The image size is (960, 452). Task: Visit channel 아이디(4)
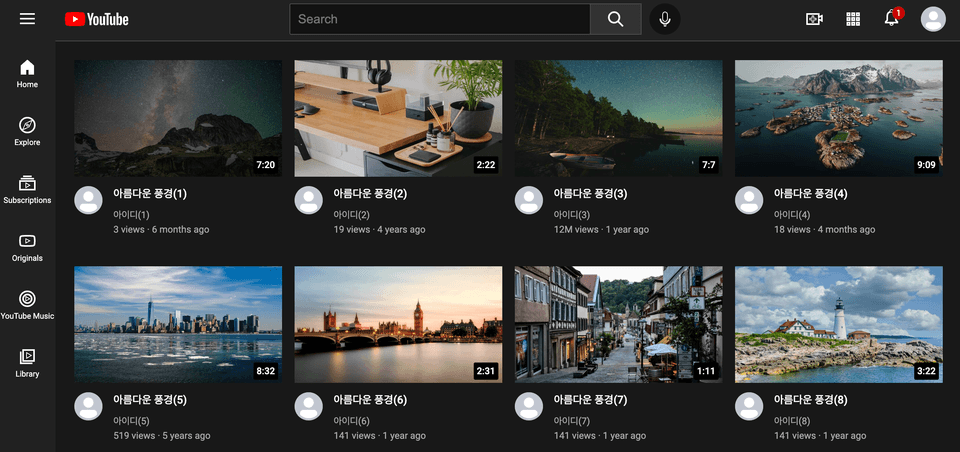(x=792, y=215)
